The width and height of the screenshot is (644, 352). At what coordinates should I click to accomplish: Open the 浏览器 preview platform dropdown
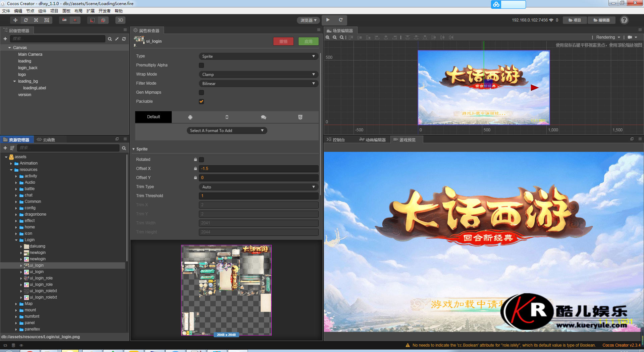click(x=308, y=20)
